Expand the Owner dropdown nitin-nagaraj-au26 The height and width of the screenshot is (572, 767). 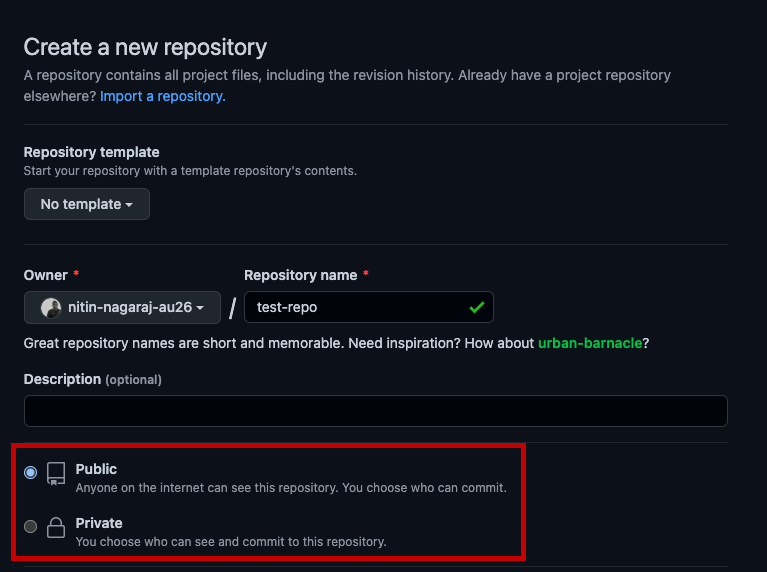click(122, 307)
